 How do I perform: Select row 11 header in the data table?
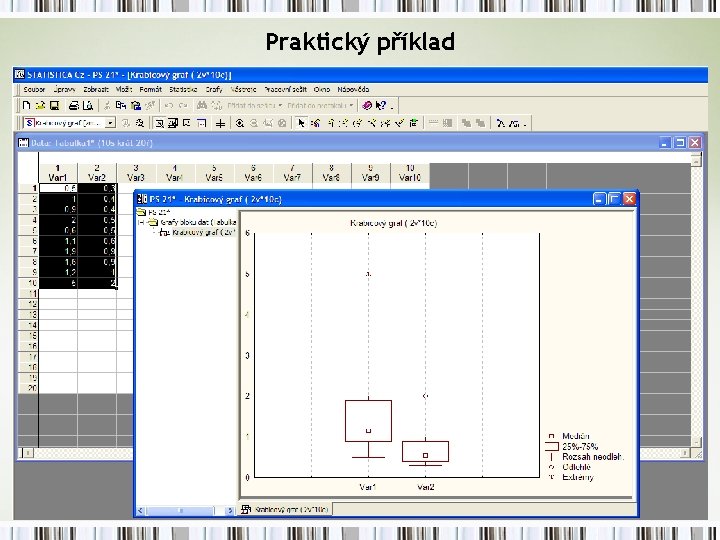pos(28,293)
